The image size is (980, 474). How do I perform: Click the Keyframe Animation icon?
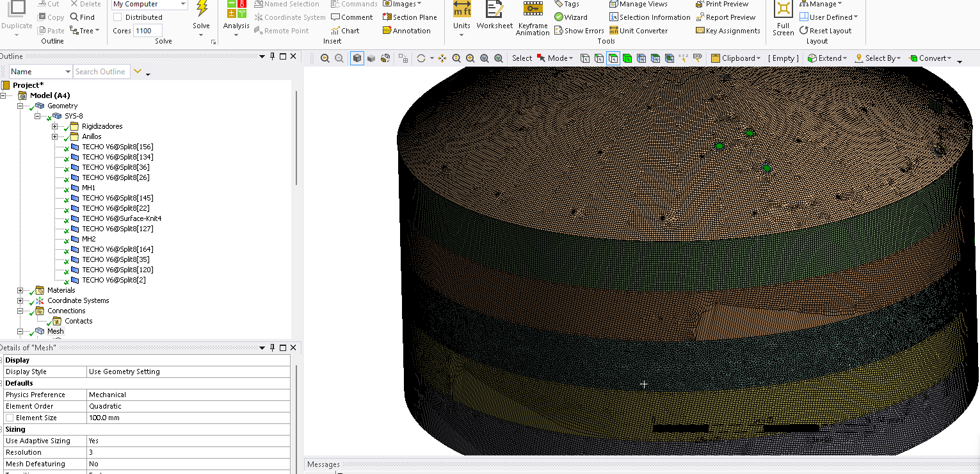point(533,9)
